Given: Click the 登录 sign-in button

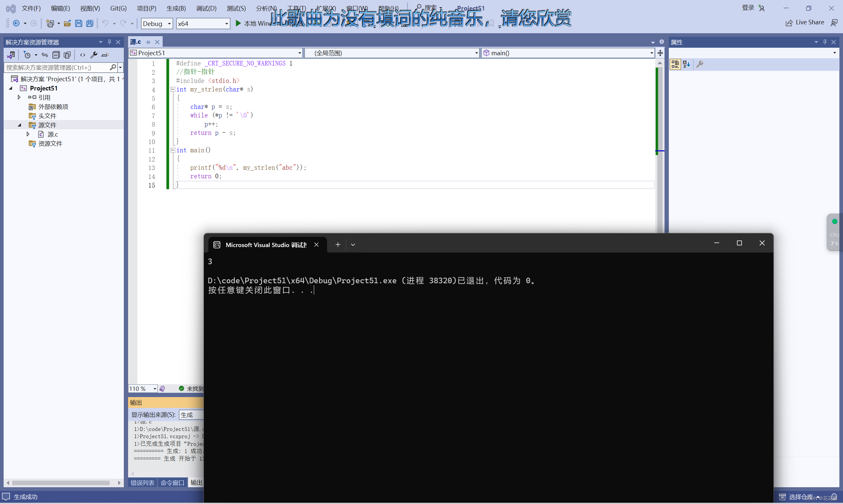Looking at the screenshot, I should pos(748,8).
